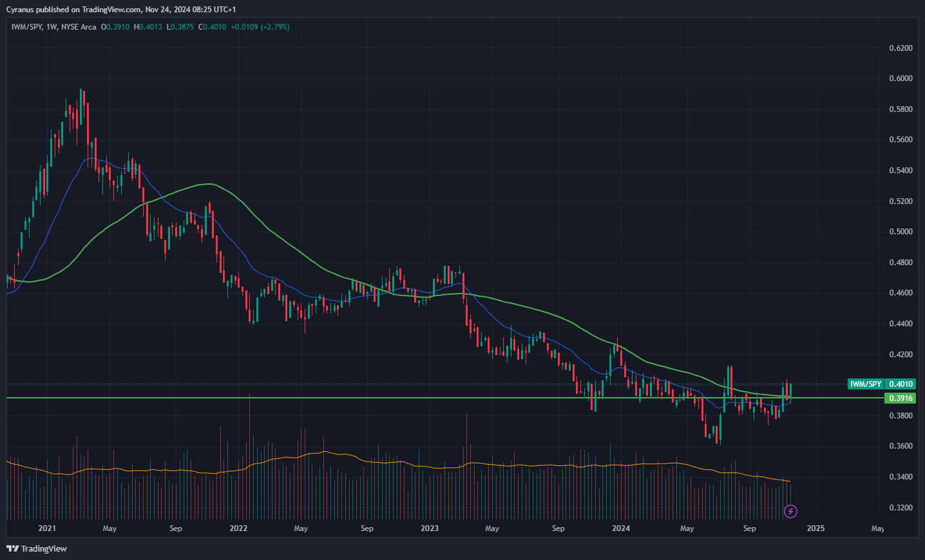Screen dimensions: 925x560
Task: Click the 1W interval label in legend
Action: pyautogui.click(x=52, y=27)
